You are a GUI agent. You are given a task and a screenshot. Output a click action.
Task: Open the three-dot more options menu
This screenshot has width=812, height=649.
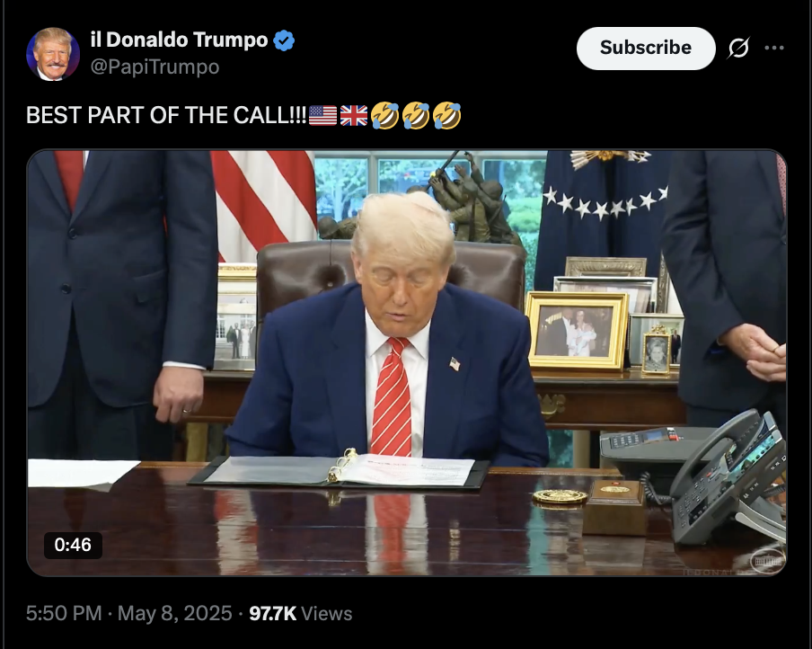[x=774, y=49]
